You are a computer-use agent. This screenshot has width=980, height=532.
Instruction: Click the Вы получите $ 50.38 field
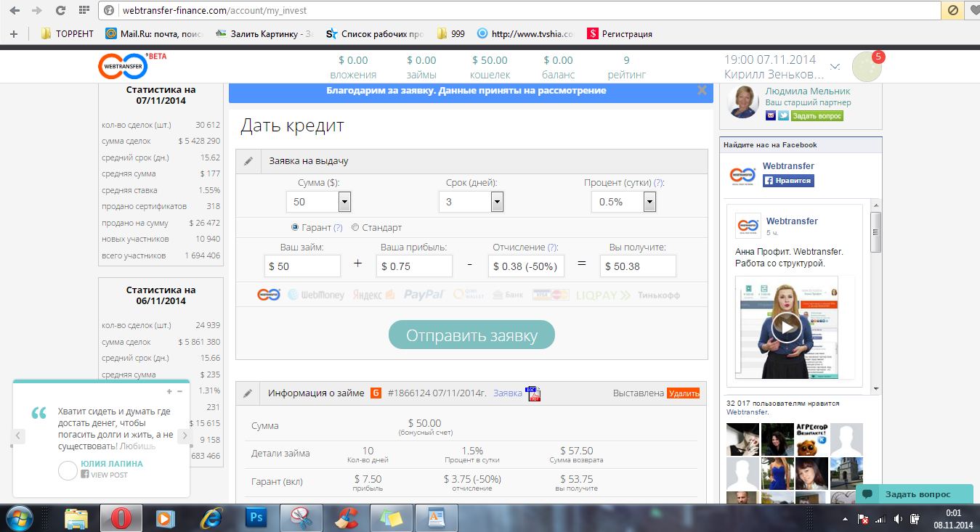[638, 266]
